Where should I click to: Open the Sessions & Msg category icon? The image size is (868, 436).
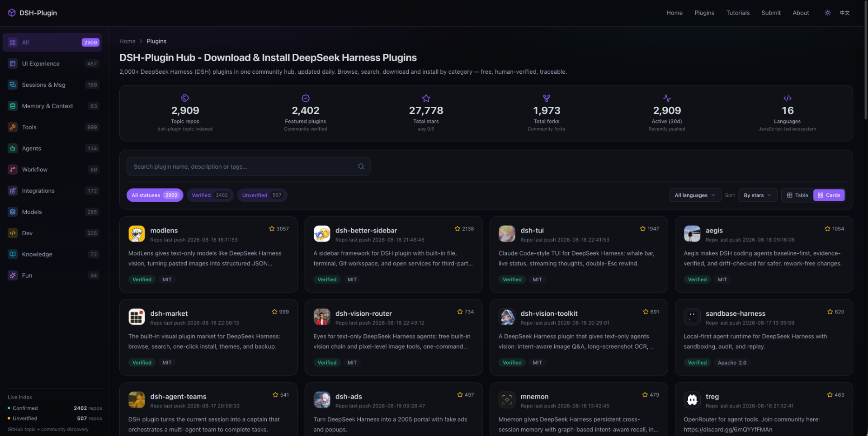[13, 85]
